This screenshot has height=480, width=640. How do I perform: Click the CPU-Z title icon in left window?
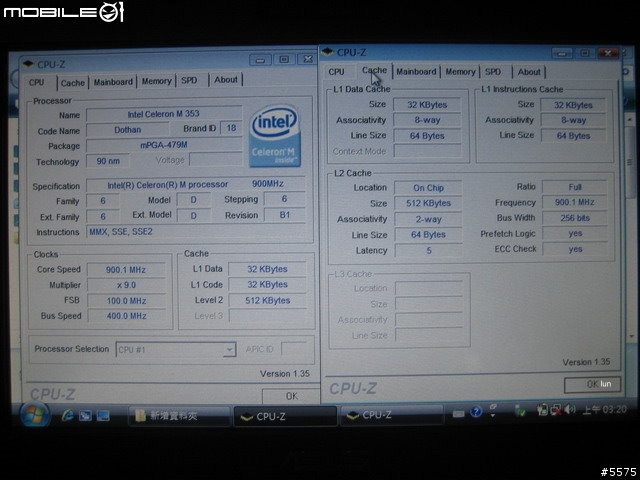[x=28, y=64]
